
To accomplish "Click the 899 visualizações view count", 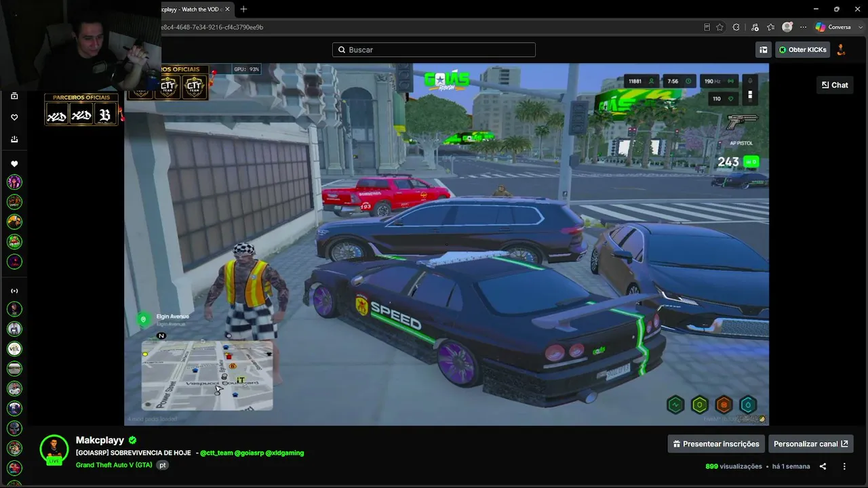I will [x=734, y=466].
